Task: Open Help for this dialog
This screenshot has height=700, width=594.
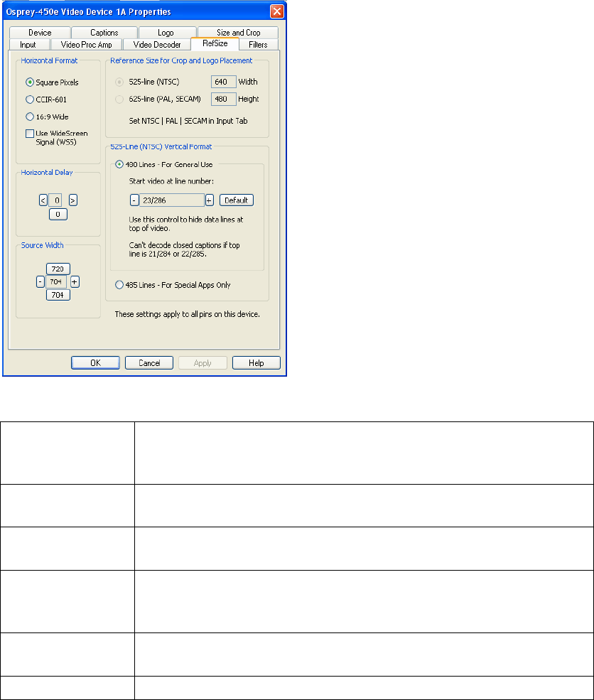Action: 256,363
